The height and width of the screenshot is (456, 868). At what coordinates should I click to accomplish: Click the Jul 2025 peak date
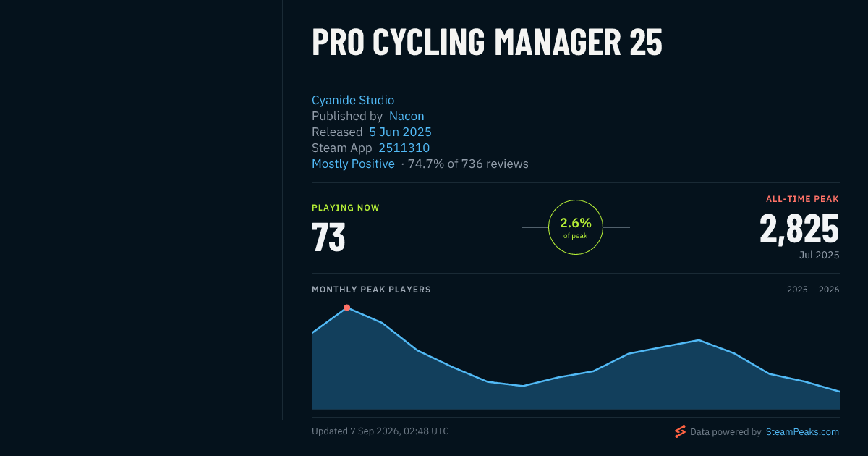pos(820,255)
